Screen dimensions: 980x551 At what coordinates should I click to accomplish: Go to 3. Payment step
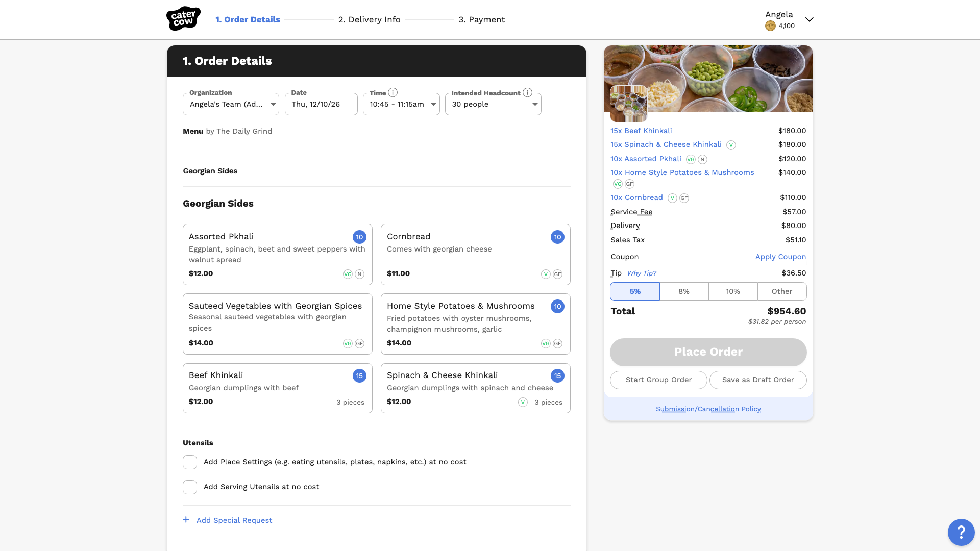pyautogui.click(x=481, y=19)
